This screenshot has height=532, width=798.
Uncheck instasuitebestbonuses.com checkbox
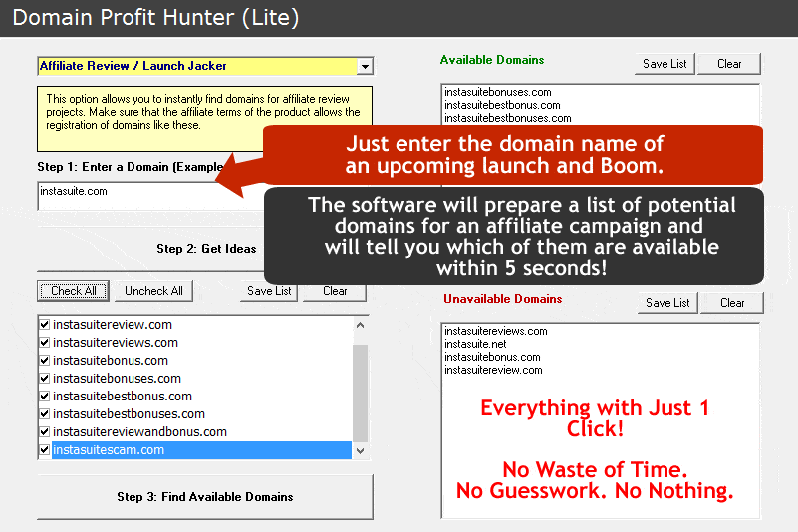tap(45, 413)
